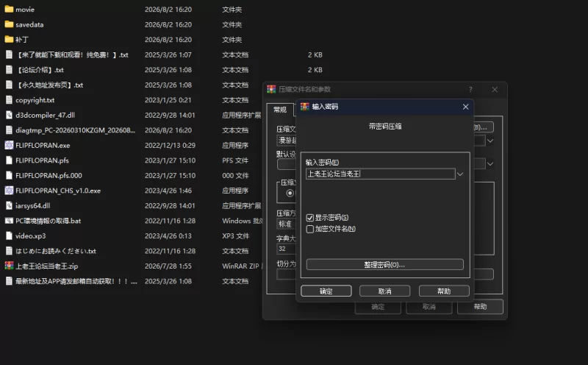Click the FLIPFLOPRAN.pfs file icon
The width and height of the screenshot is (588, 365).
pyautogui.click(x=9, y=160)
